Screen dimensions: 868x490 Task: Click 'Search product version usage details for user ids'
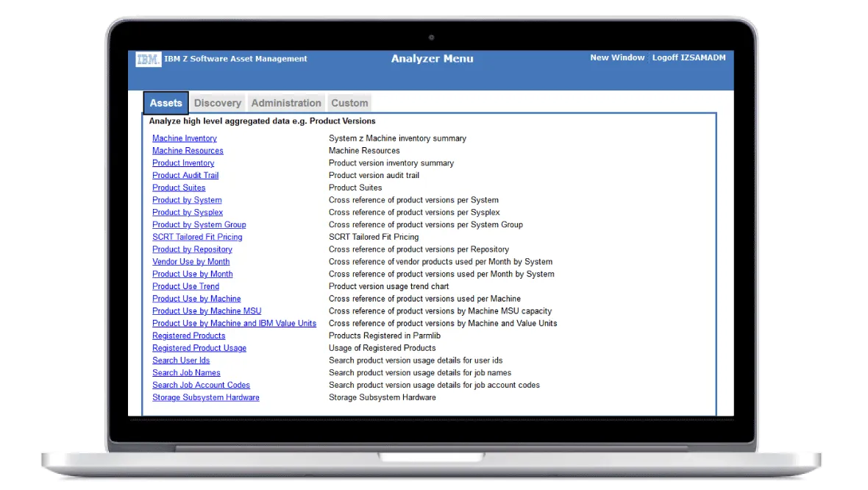click(416, 361)
